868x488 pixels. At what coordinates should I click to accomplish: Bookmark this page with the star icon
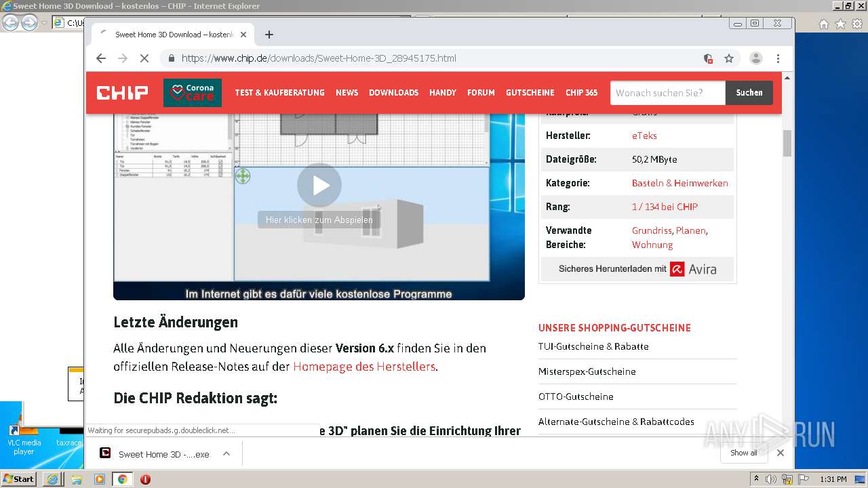729,58
